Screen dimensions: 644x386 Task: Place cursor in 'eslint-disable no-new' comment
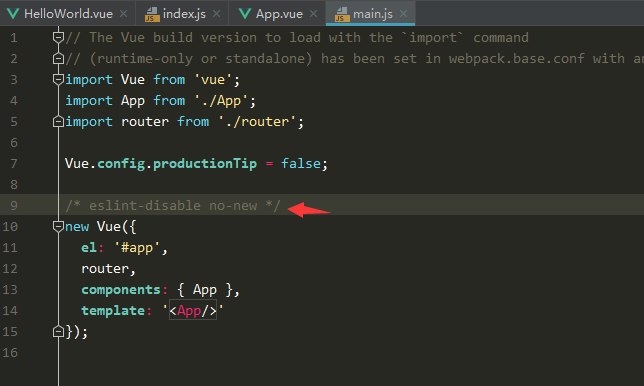173,205
